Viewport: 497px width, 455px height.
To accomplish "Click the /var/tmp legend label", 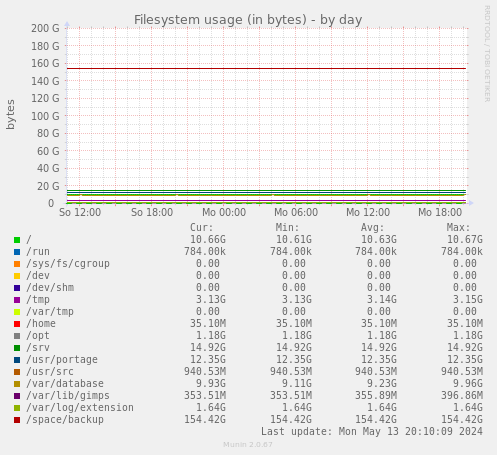I will coord(50,311).
